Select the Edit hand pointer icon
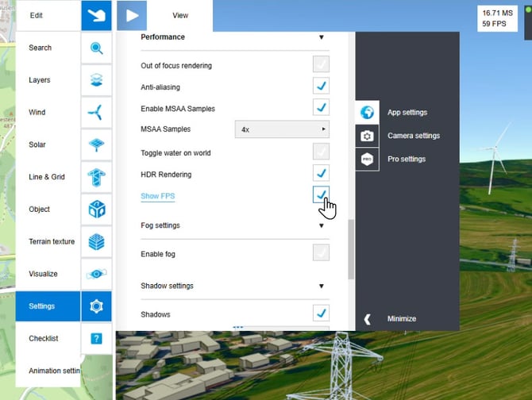 96,16
